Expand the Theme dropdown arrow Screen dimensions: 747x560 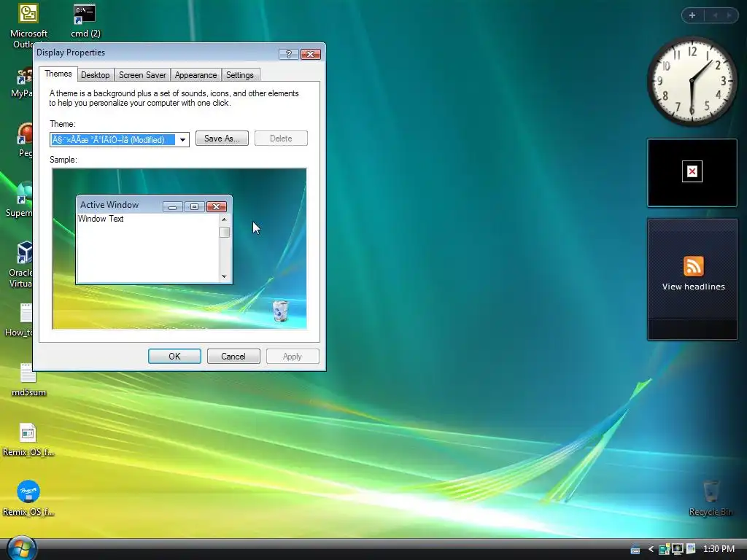click(x=182, y=139)
